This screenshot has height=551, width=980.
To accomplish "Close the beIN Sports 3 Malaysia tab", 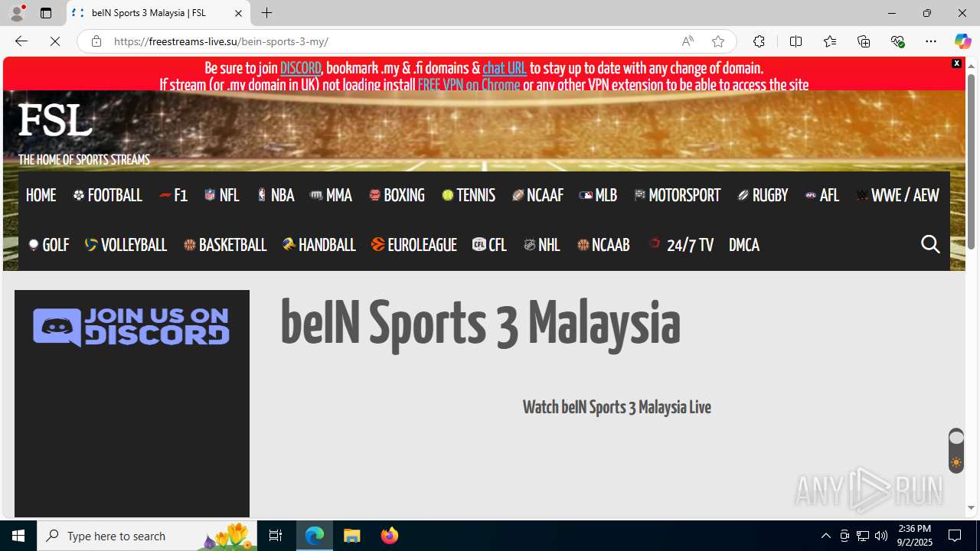I will point(238,13).
